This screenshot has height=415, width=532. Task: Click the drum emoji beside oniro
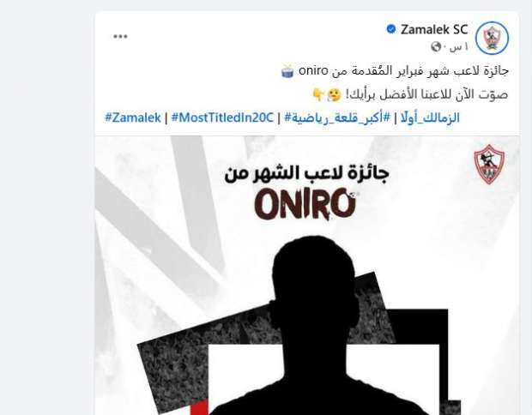coord(287,71)
